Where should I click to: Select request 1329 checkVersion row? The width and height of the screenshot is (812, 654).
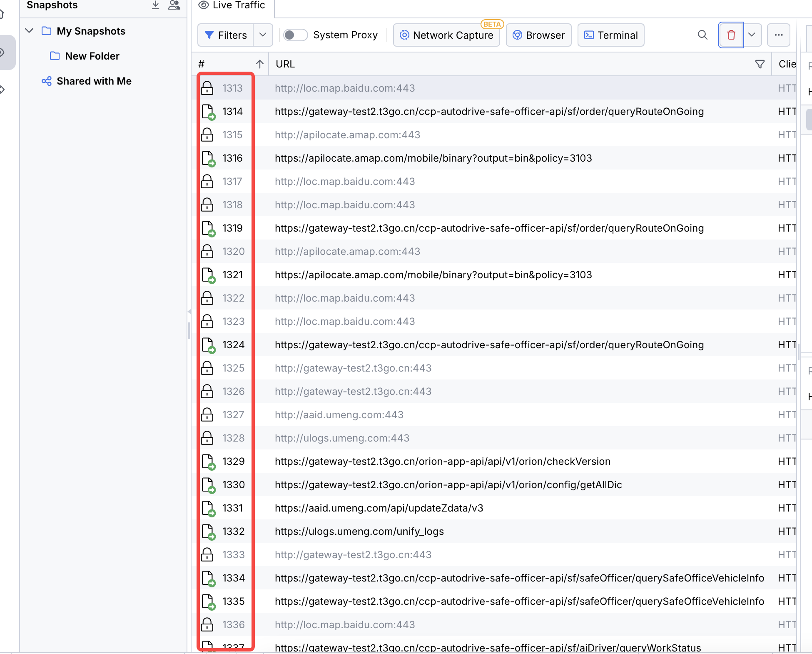point(442,461)
